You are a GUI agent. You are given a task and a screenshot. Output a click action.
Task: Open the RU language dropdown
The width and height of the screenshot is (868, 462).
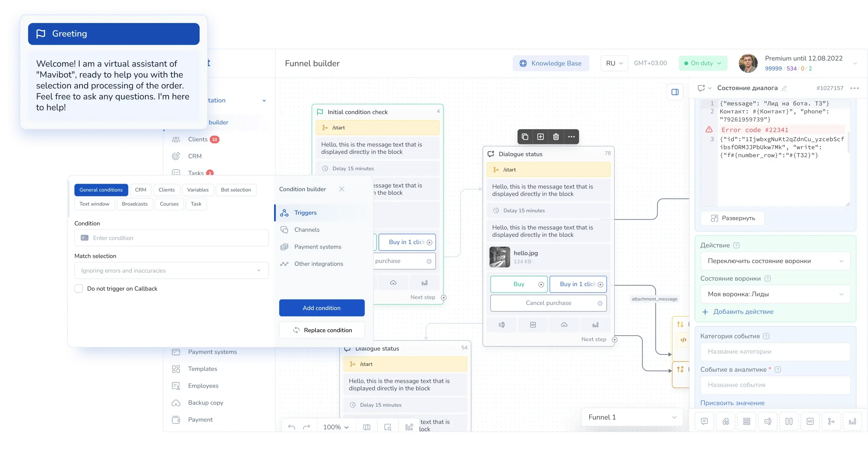pyautogui.click(x=614, y=63)
